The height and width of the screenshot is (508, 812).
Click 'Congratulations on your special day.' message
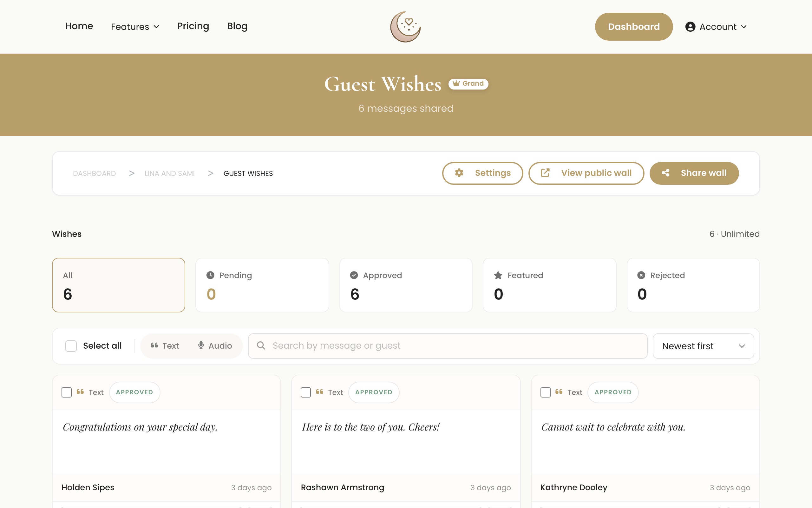140,427
